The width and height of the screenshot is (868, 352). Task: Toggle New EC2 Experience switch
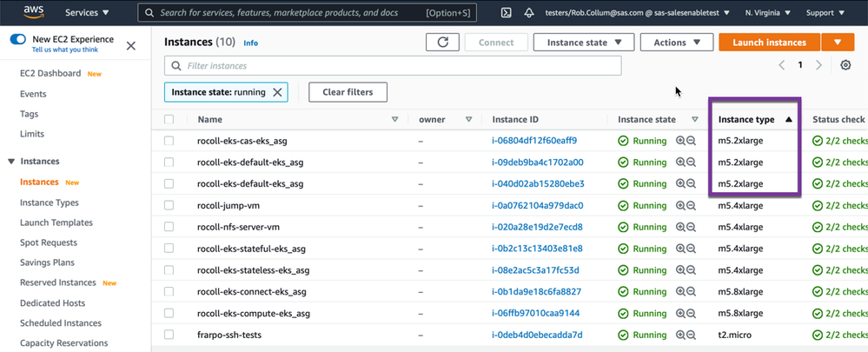click(18, 40)
